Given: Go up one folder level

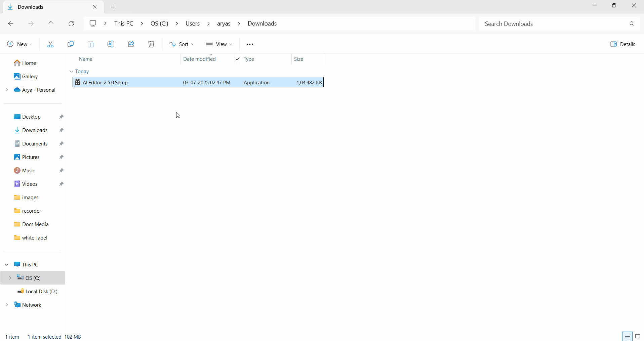Looking at the screenshot, I should pos(51,24).
